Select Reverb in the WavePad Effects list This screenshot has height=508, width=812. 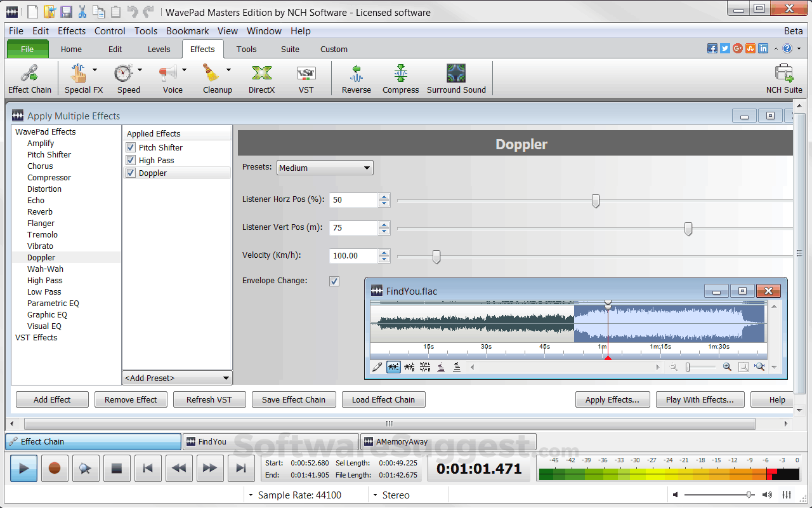coord(40,211)
